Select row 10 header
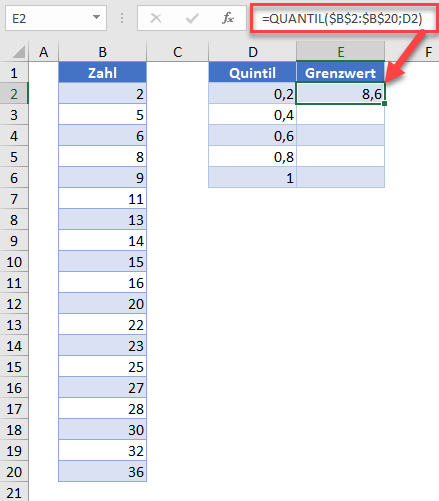 point(14,262)
